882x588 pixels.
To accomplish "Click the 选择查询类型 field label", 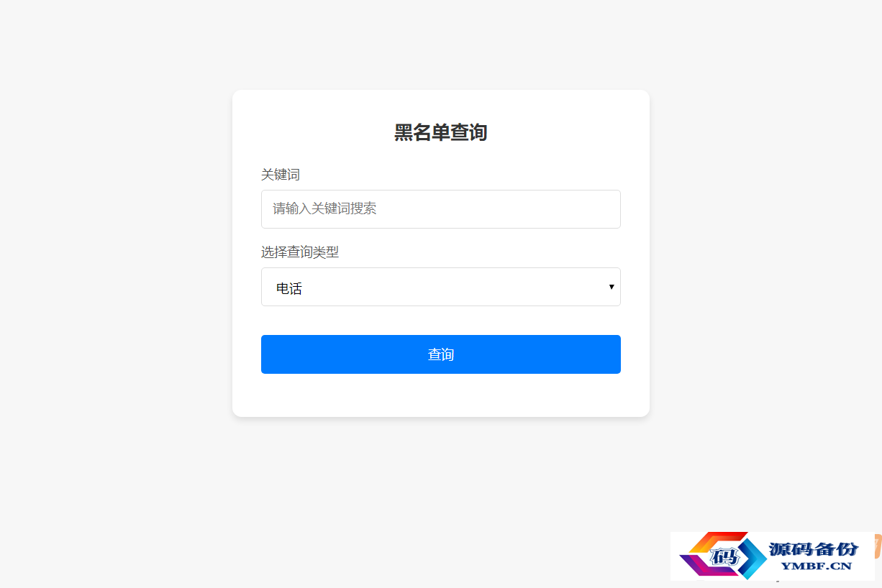I will (300, 252).
